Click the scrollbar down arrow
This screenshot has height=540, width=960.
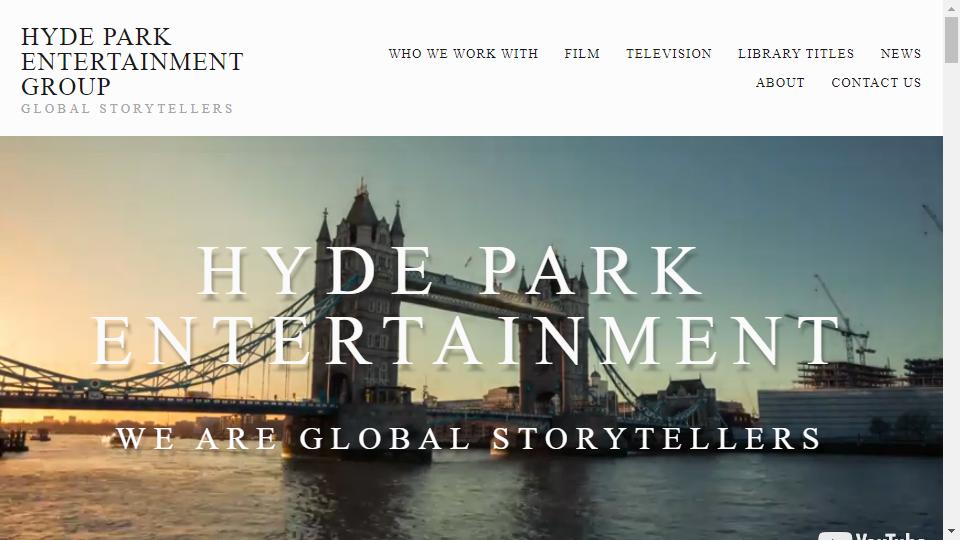point(951,533)
